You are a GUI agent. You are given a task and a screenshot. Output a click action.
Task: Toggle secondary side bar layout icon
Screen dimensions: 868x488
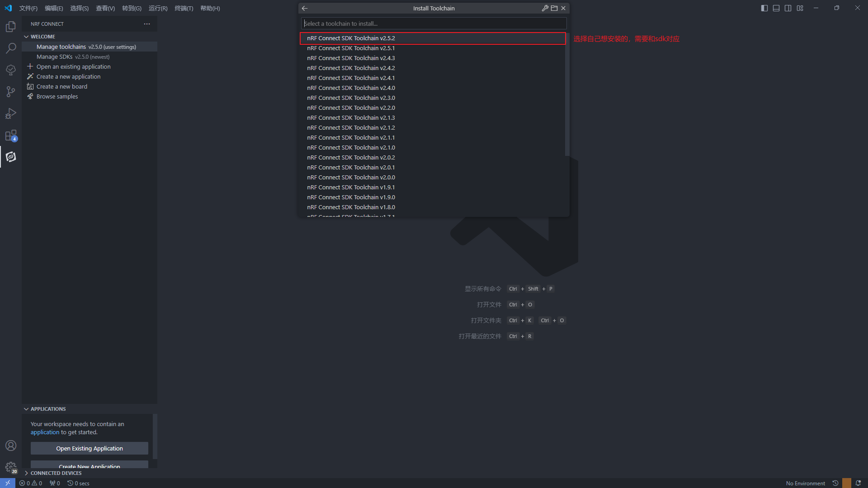pos(788,8)
